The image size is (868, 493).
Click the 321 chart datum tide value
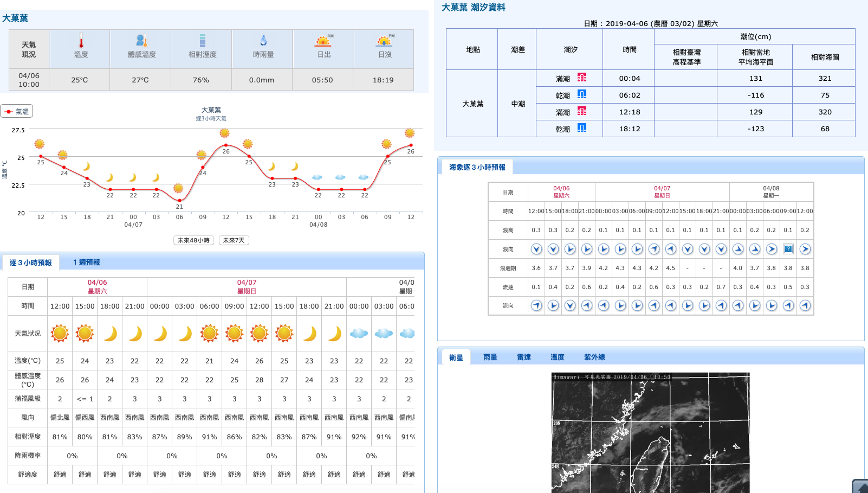[x=825, y=78]
